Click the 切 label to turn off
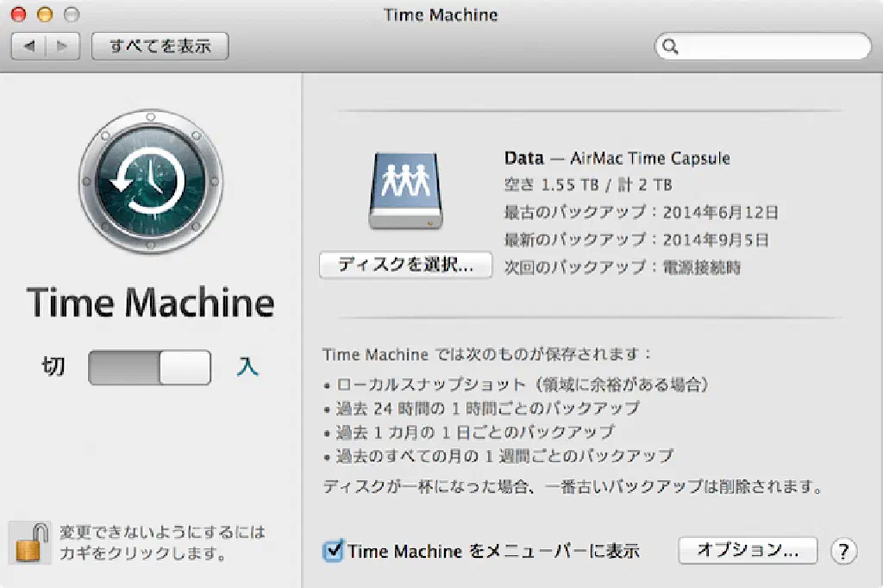883x588 pixels. [x=53, y=367]
